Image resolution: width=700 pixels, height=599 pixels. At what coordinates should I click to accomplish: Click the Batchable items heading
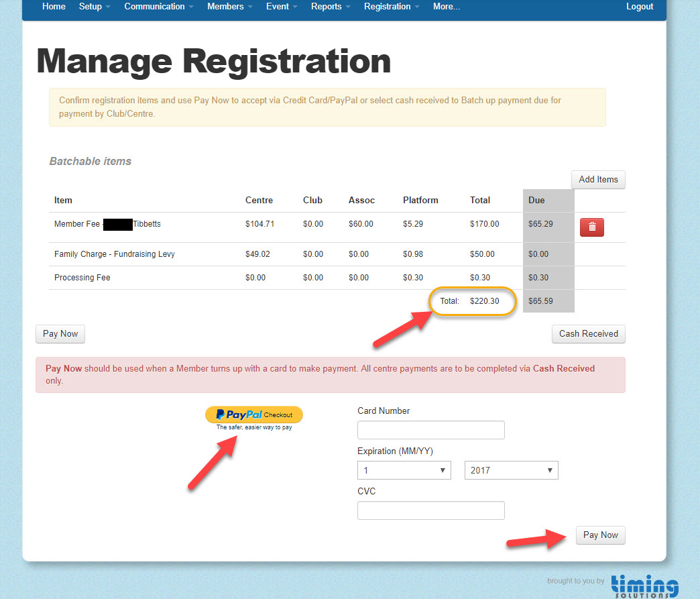[x=90, y=161]
